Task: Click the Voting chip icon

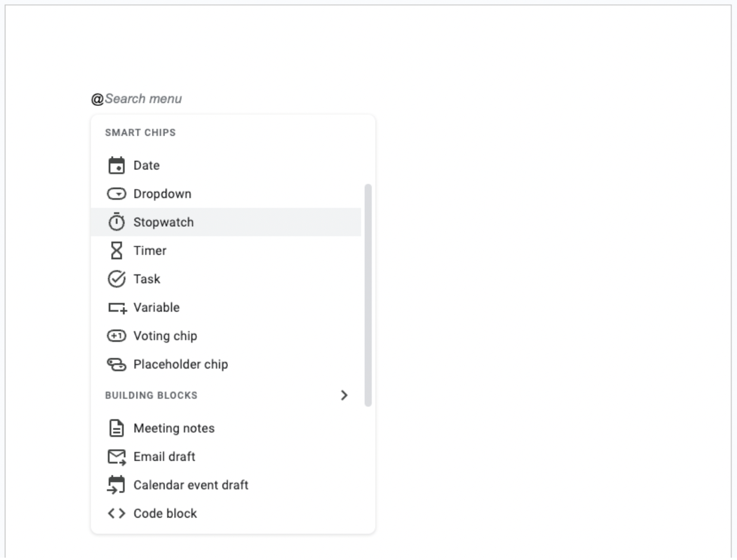Action: click(x=117, y=336)
